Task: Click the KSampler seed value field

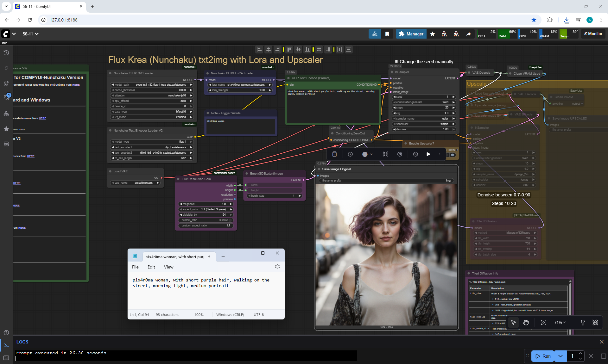Action: pyautogui.click(x=424, y=97)
